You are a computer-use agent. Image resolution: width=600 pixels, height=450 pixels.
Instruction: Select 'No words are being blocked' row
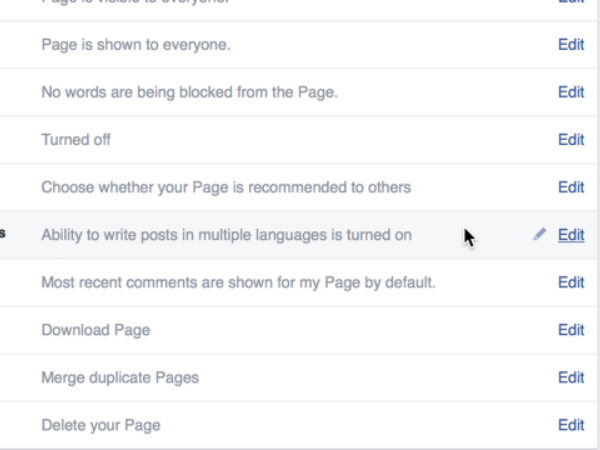[189, 92]
